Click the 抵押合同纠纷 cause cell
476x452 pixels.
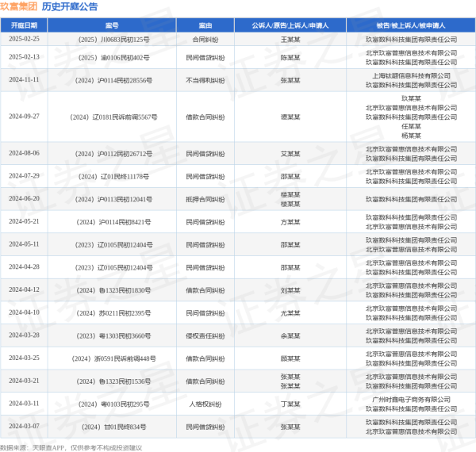(x=205, y=199)
